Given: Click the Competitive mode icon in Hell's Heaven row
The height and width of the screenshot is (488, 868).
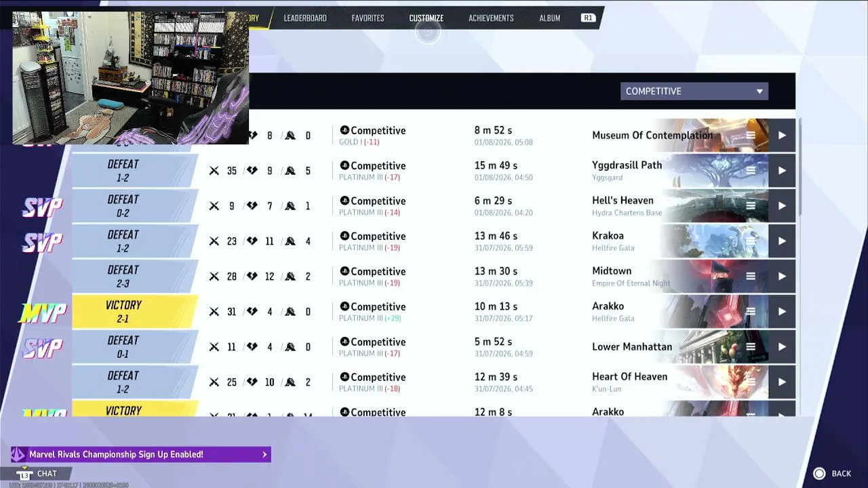Looking at the screenshot, I should [344, 201].
